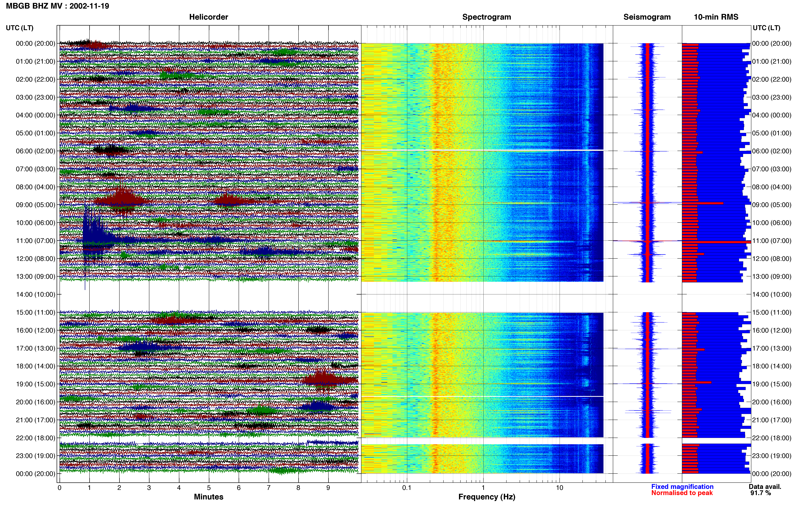Click the 'Normalised to peak' legend text

pyautogui.click(x=682, y=493)
